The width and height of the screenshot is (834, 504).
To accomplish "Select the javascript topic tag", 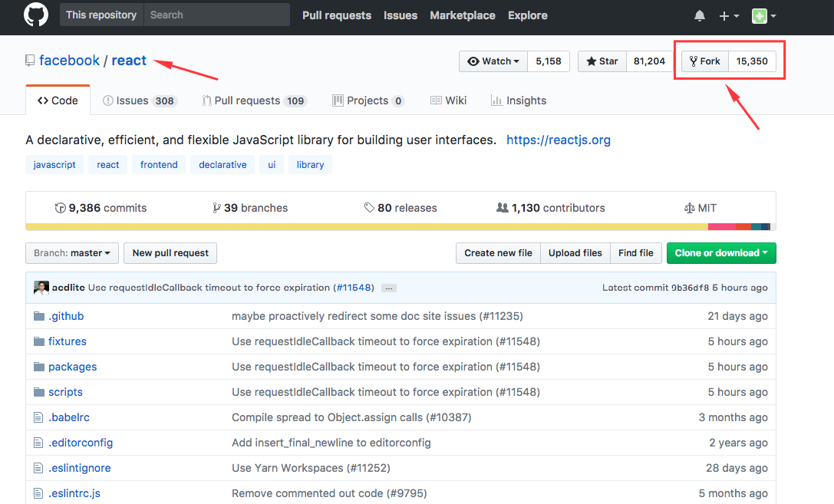I will (54, 165).
